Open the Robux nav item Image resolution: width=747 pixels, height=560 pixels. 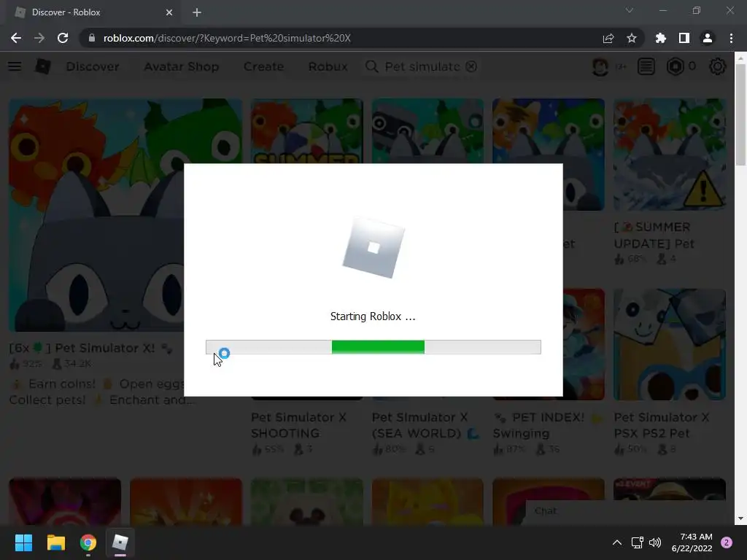[328, 66]
